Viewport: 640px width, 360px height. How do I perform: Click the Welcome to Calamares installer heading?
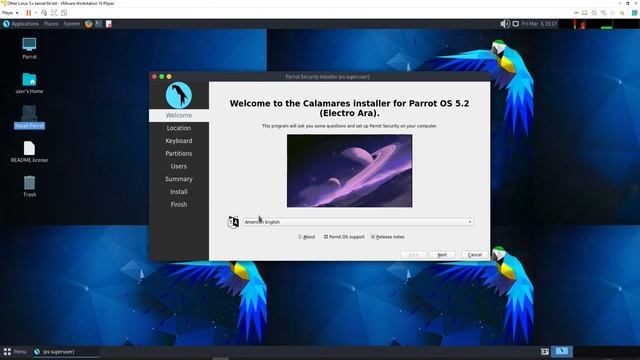[349, 108]
